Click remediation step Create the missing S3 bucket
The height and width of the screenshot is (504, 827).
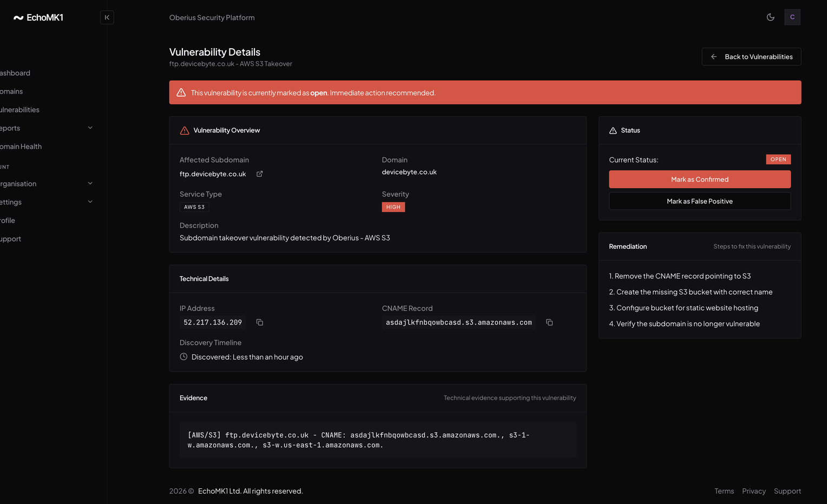[691, 292]
